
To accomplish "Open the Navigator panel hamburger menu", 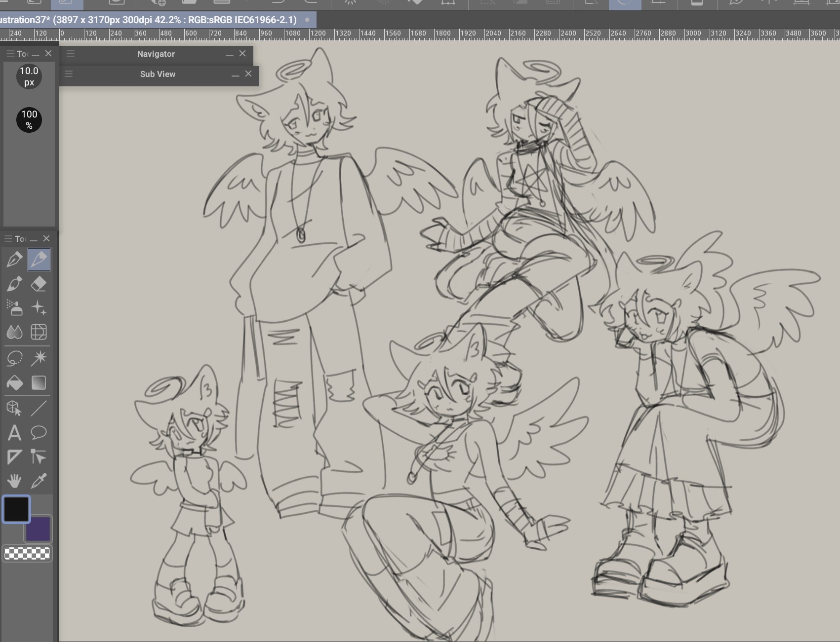I will [71, 54].
